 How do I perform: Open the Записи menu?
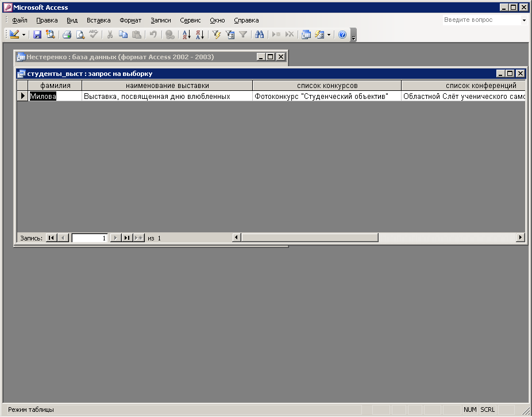[161, 20]
